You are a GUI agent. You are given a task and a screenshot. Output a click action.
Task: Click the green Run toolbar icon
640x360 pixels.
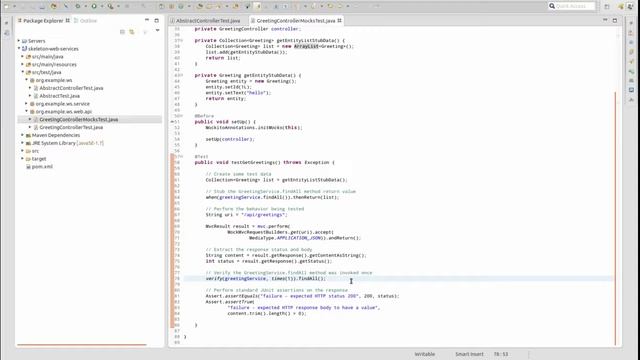pos(94,6)
